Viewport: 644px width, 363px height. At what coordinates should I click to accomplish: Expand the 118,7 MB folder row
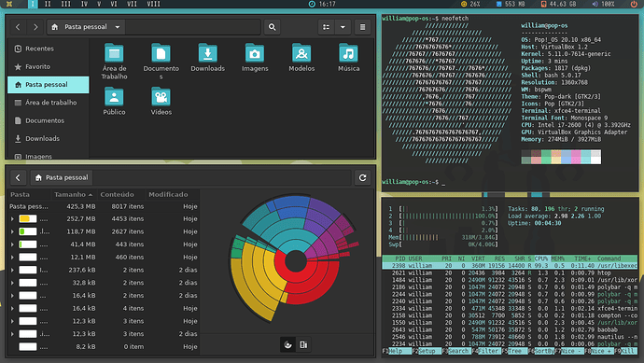pyautogui.click(x=12, y=232)
